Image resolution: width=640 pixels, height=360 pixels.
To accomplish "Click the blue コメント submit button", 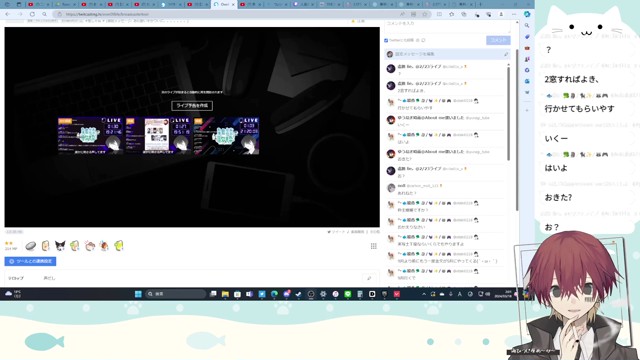I will click(x=498, y=40).
